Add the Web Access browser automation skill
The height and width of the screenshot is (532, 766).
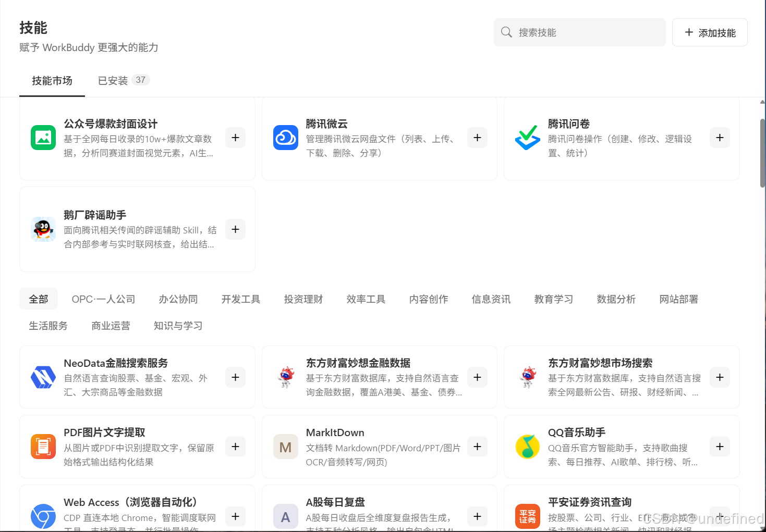coord(235,516)
